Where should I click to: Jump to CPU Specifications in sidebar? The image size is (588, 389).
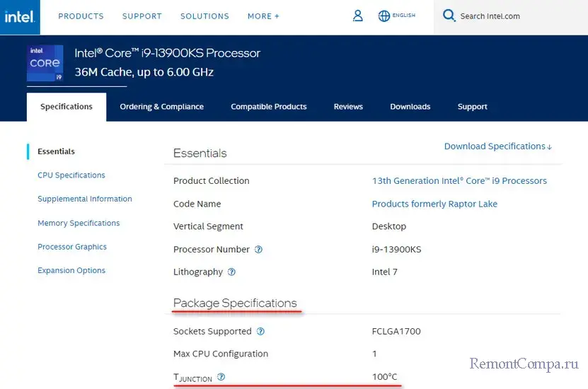click(71, 175)
